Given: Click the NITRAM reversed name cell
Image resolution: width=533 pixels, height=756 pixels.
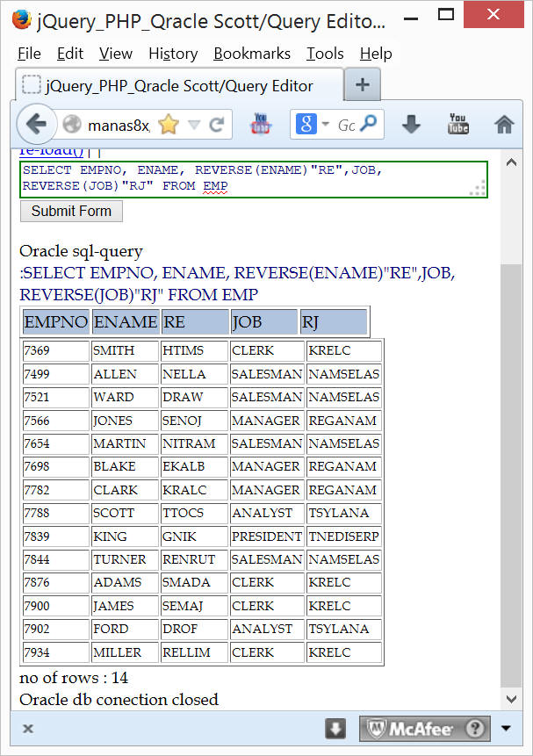Looking at the screenshot, I should (194, 443).
